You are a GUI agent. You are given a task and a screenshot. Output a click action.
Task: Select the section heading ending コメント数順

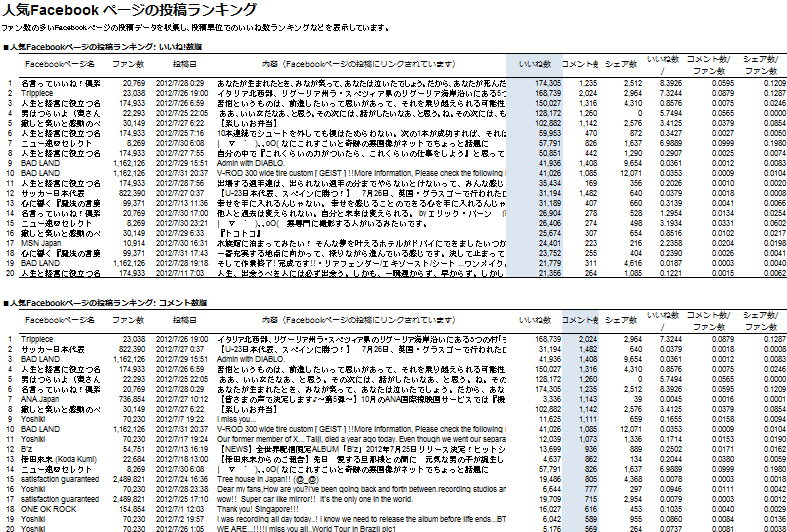pyautogui.click(x=104, y=303)
